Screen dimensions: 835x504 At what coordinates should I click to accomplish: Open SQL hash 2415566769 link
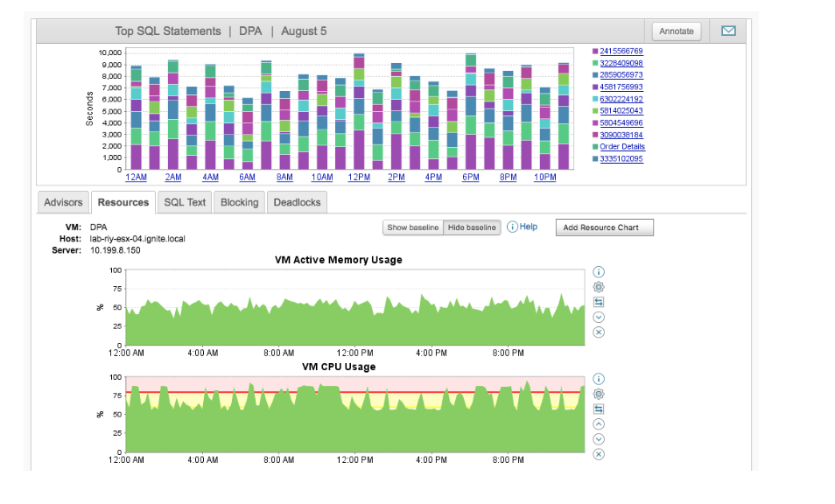click(x=621, y=51)
